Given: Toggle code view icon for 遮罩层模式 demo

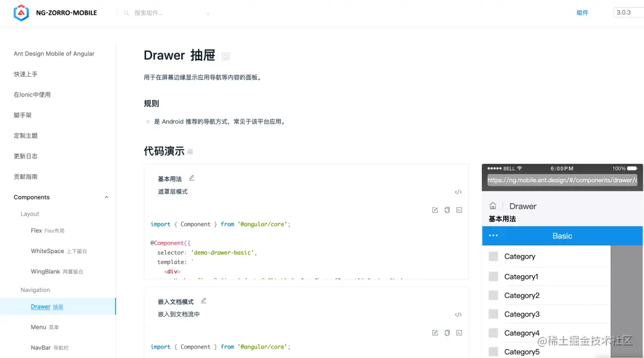Looking at the screenshot, I should pos(459,192).
